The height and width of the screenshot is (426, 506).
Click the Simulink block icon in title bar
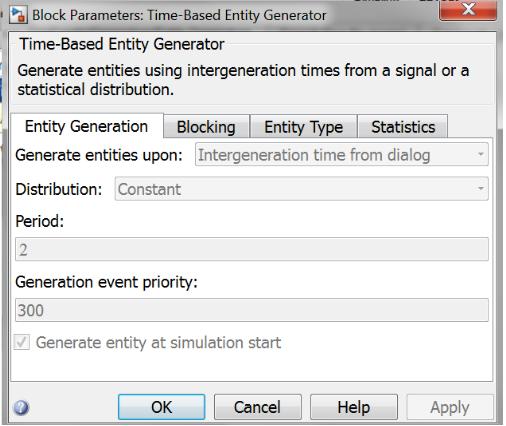18,15
